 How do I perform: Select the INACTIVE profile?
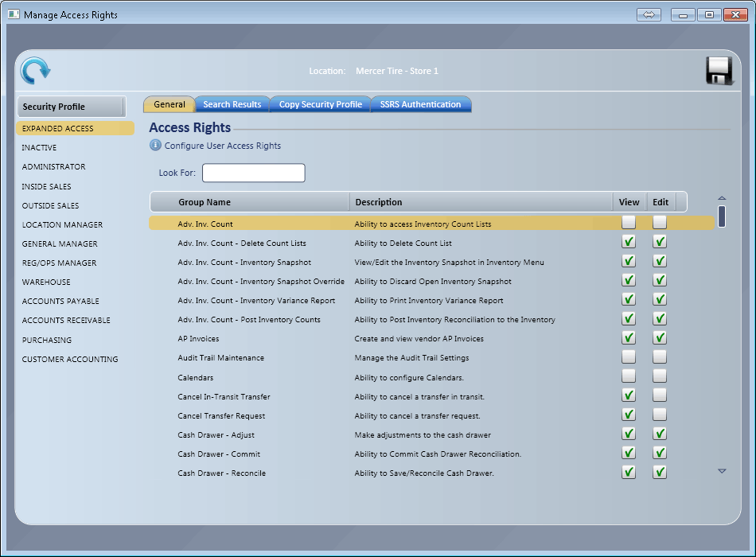point(39,147)
